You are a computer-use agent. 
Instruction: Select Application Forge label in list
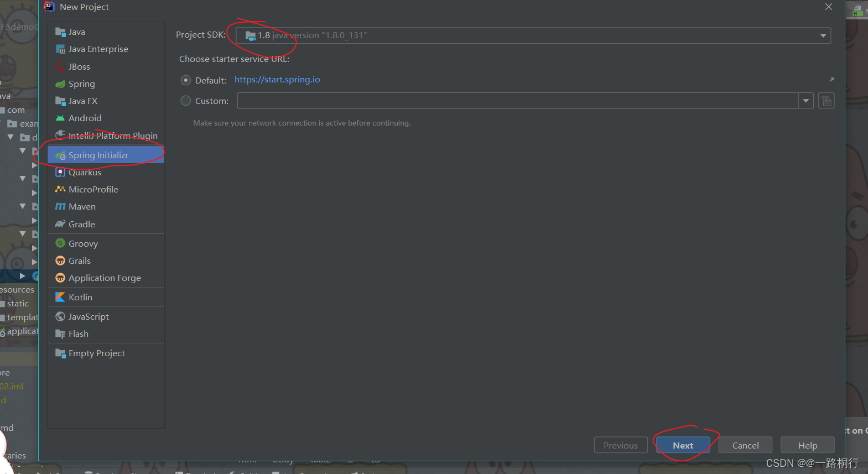pos(105,278)
